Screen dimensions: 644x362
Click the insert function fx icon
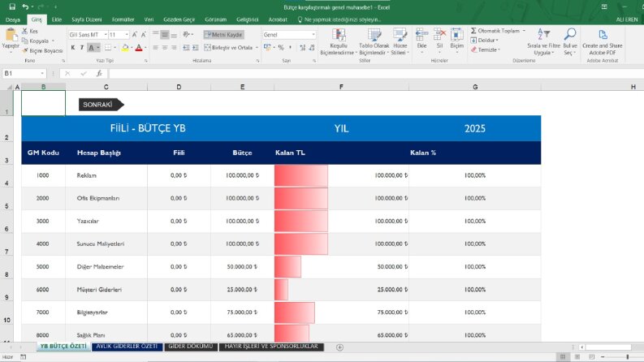pyautogui.click(x=99, y=74)
